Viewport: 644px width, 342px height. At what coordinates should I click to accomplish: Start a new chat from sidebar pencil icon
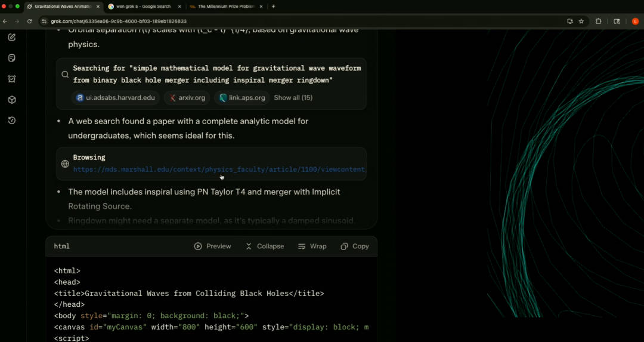pyautogui.click(x=12, y=37)
